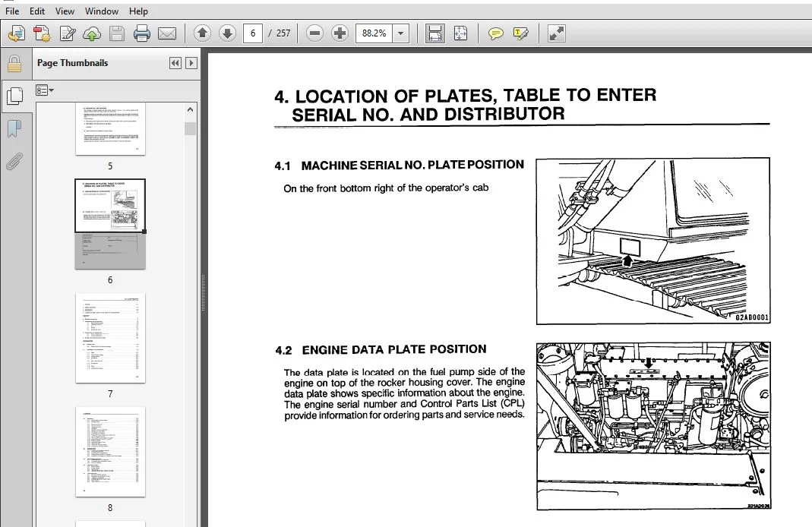Print the document with printer icon
The width and height of the screenshot is (812, 527).
(142, 33)
